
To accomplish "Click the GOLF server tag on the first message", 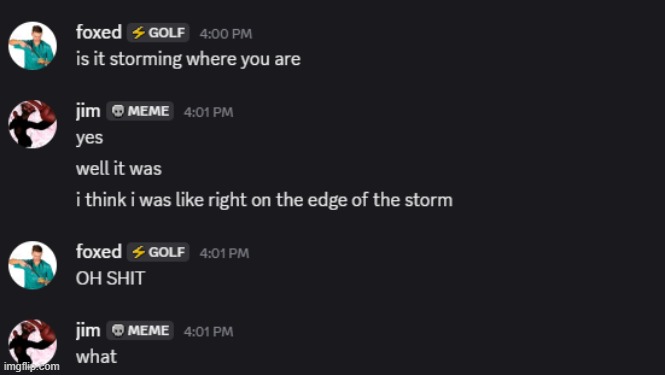I will [x=158, y=33].
